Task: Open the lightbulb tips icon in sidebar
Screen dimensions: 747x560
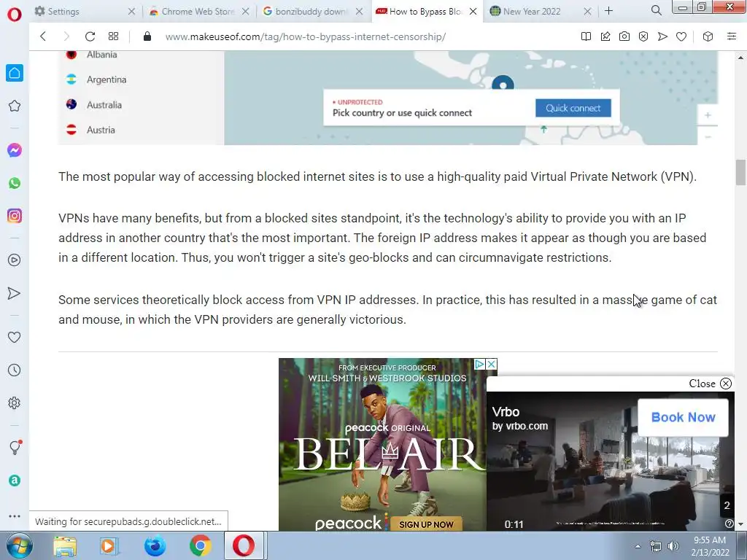Action: (15, 447)
